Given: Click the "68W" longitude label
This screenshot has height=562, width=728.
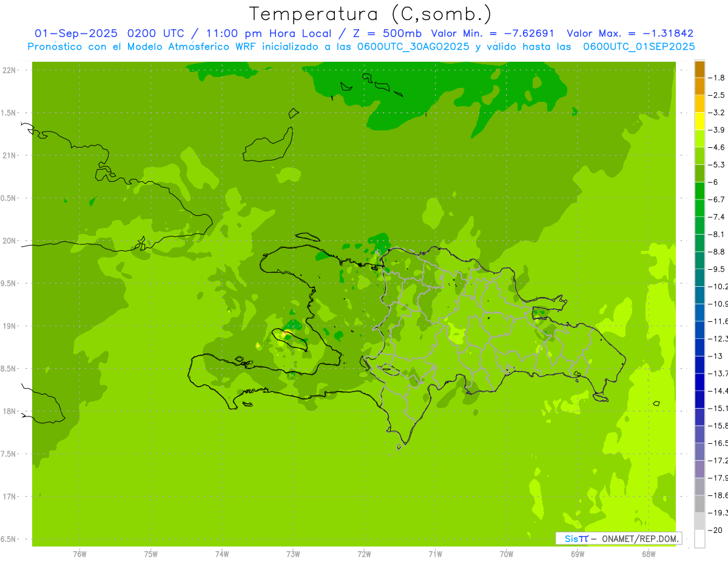Looking at the screenshot, I should click(649, 554).
